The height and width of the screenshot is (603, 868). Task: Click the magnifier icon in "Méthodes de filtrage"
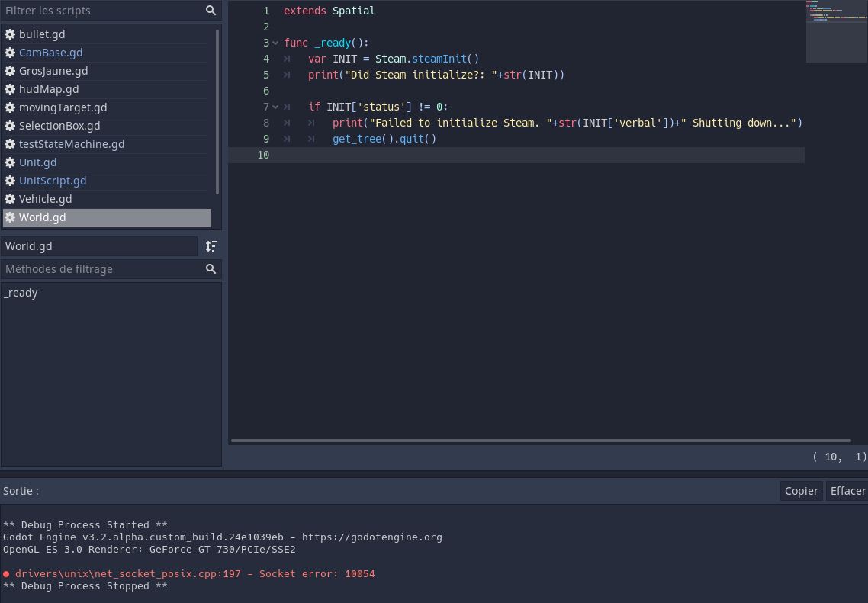(x=211, y=269)
